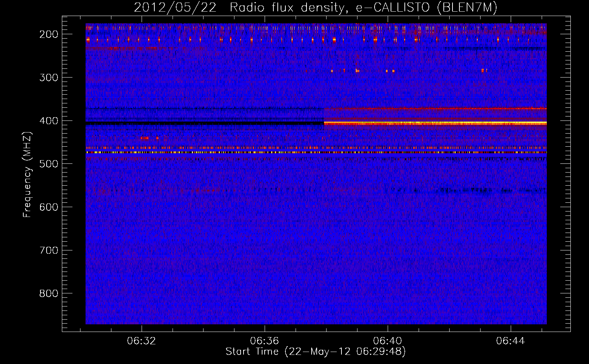Click the 800 frequency tick label

pos(48,293)
